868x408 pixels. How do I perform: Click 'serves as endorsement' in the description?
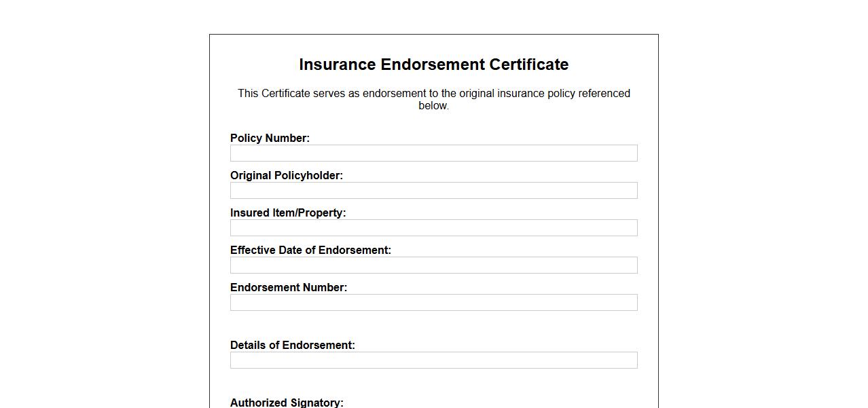tap(369, 93)
